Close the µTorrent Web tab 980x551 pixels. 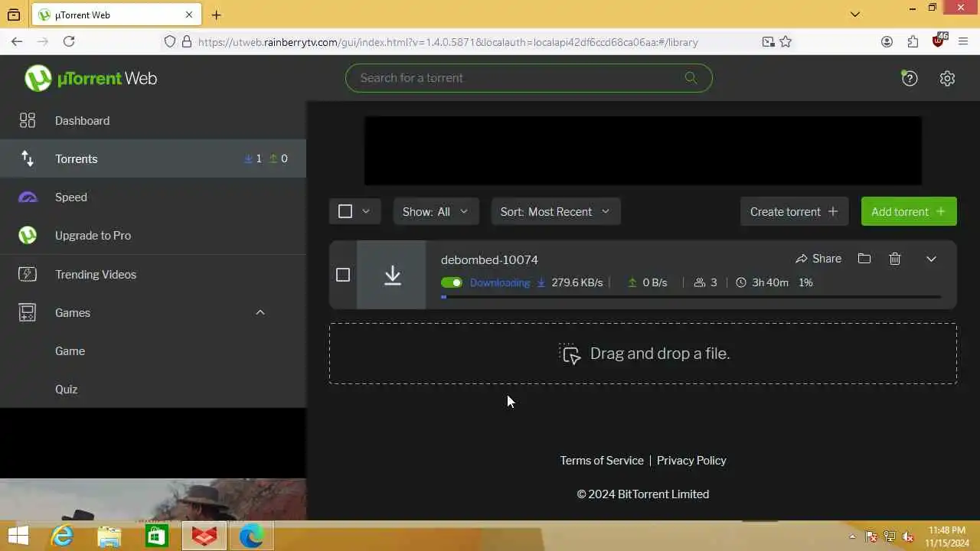[x=189, y=15]
